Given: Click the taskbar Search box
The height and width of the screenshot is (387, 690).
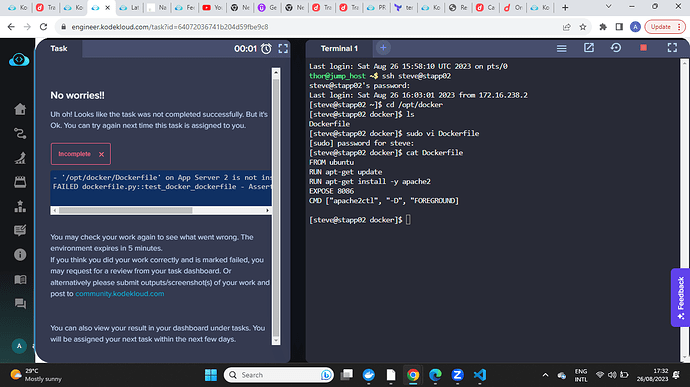Looking at the screenshot, I should point(279,375).
